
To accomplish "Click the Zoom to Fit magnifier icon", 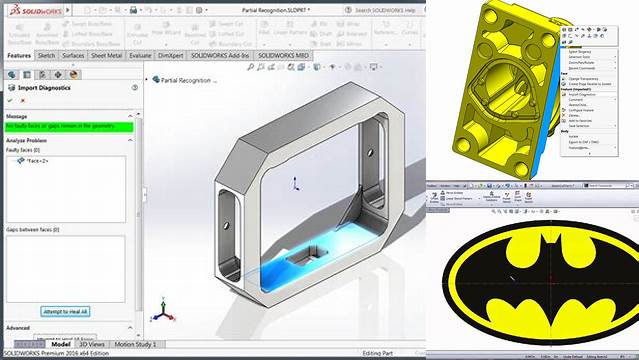I will click(x=251, y=67).
